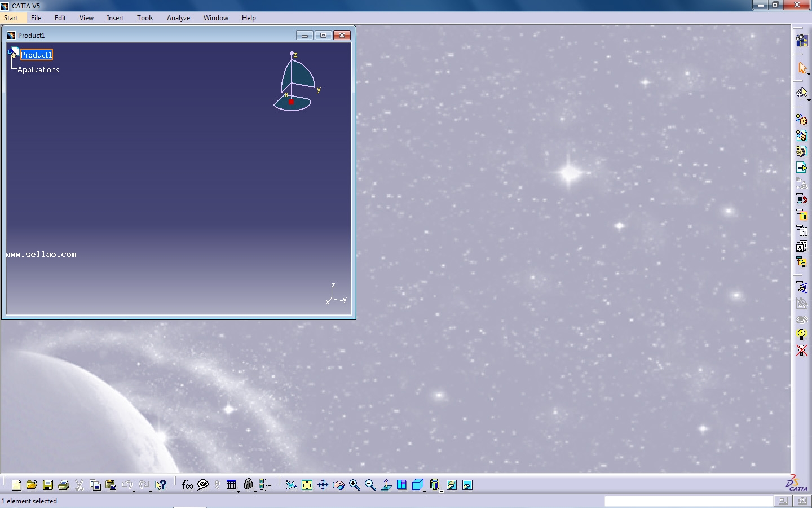Save the document with floppy icon
This screenshot has height=508, width=812.
pos(48,485)
